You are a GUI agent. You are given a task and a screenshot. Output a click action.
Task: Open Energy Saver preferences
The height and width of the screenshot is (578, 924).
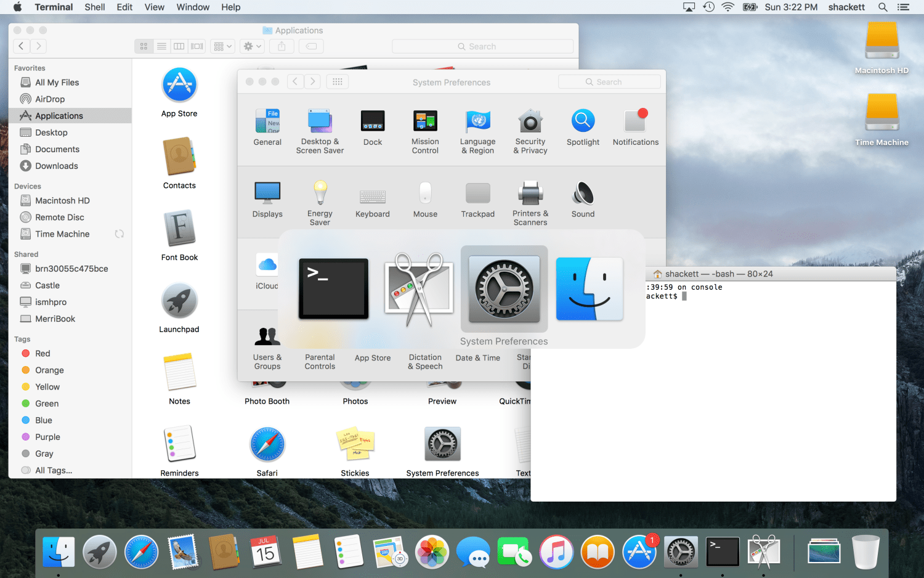tap(320, 203)
